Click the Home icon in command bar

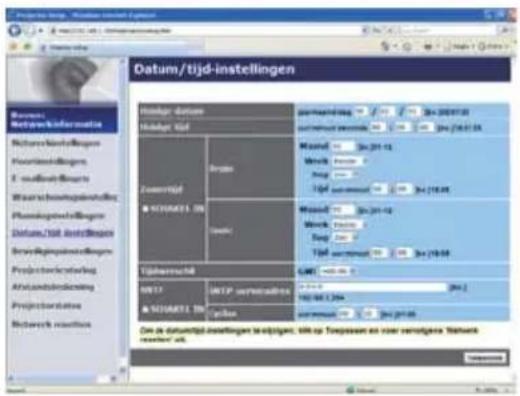pos(385,47)
